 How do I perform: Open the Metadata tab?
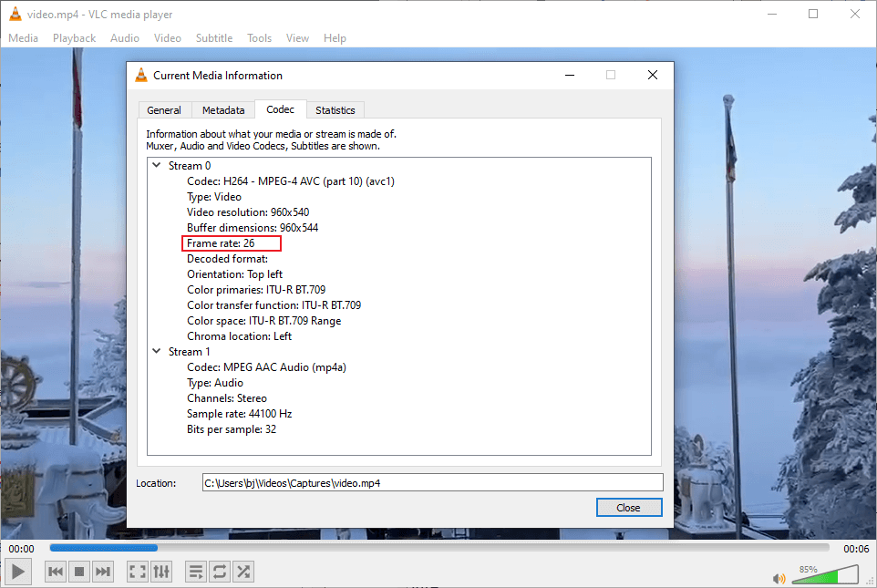tap(222, 108)
